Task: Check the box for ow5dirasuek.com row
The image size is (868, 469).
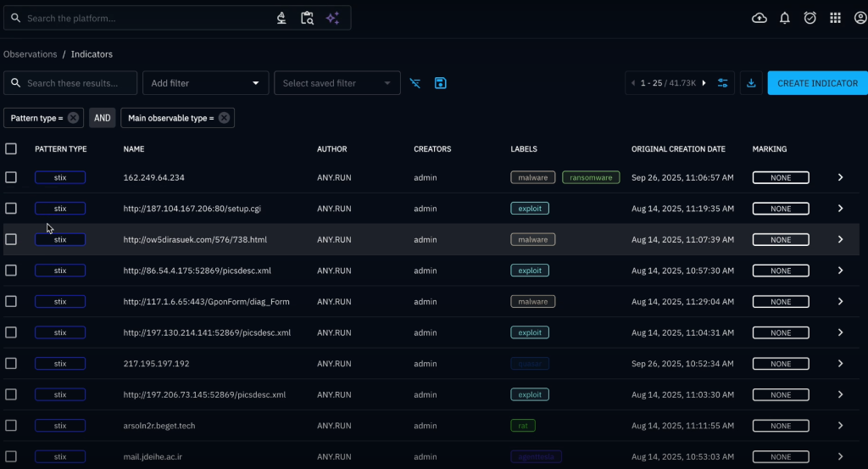Action: 11,240
